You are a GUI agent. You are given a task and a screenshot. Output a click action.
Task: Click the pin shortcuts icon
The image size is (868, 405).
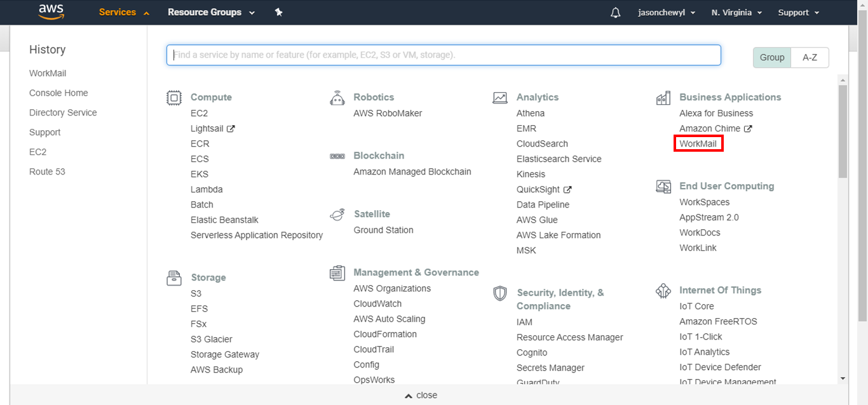point(278,12)
